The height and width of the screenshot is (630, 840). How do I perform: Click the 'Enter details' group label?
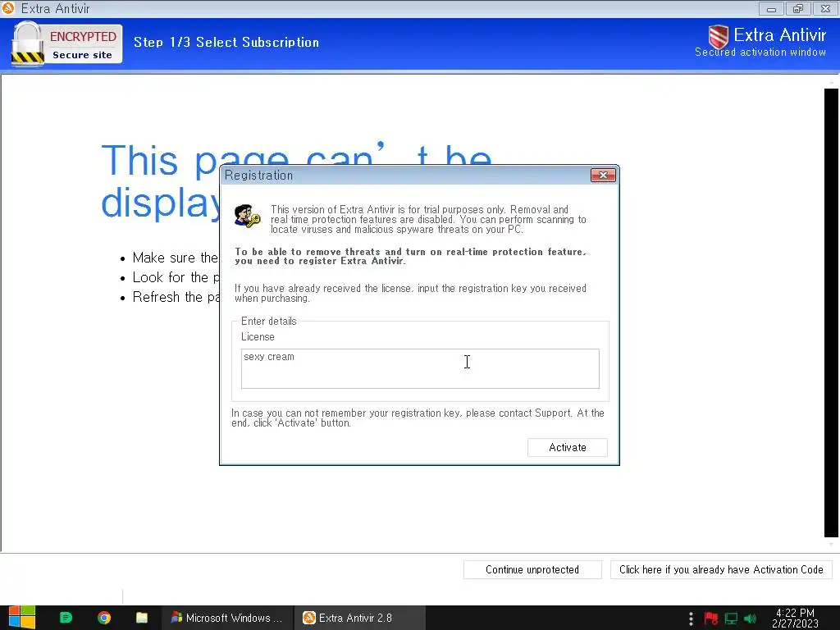pos(268,321)
